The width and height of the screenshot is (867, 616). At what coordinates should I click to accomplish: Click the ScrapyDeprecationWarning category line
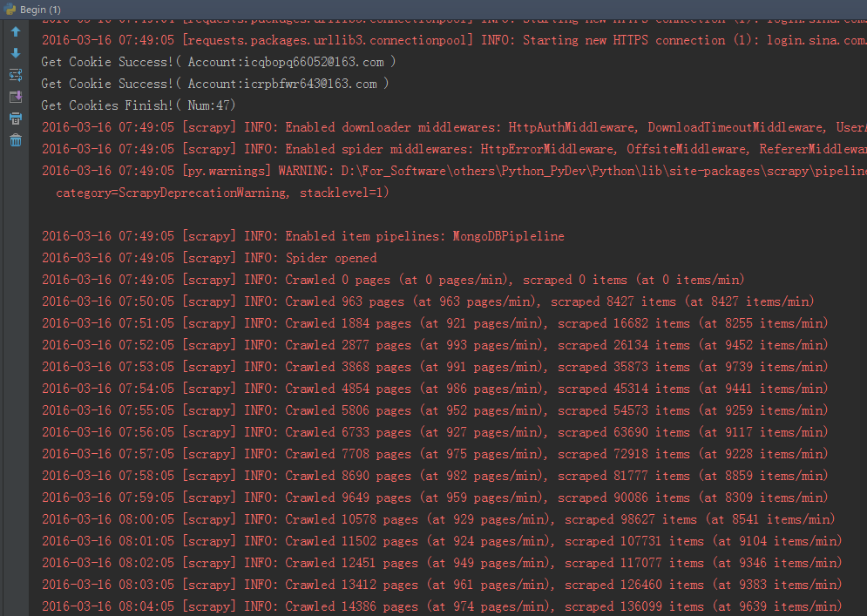(222, 193)
